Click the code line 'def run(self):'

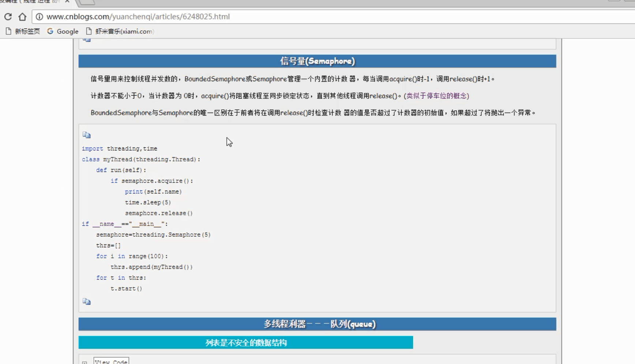click(x=121, y=170)
